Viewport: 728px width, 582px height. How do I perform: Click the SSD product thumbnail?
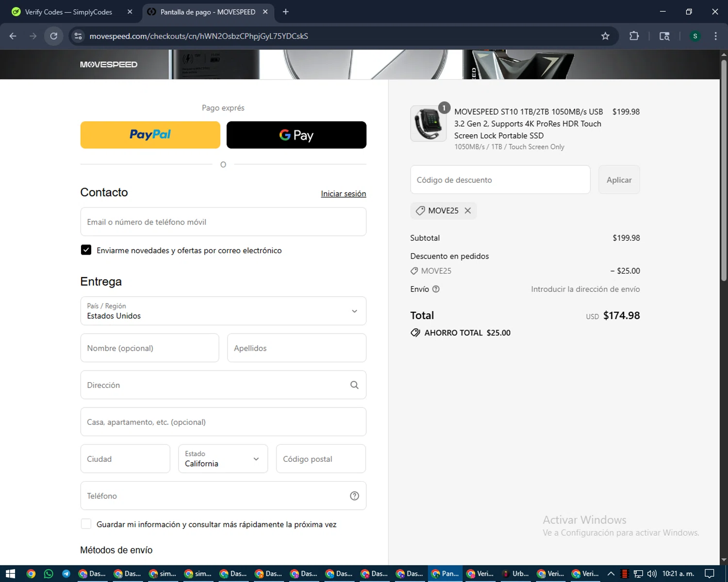click(x=428, y=124)
